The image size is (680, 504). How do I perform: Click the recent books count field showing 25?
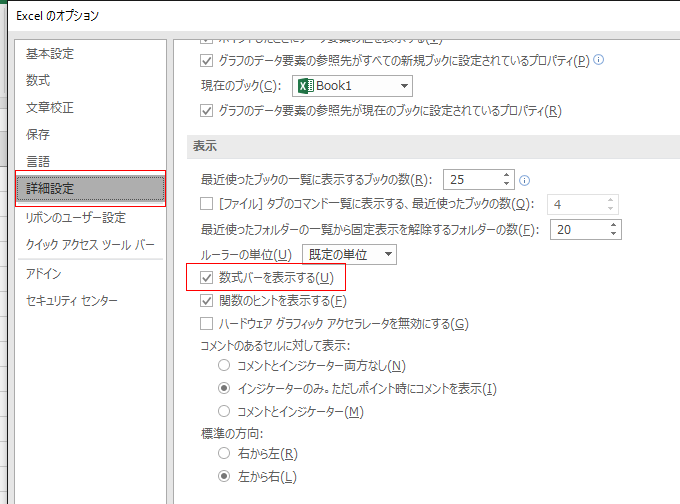coord(473,180)
